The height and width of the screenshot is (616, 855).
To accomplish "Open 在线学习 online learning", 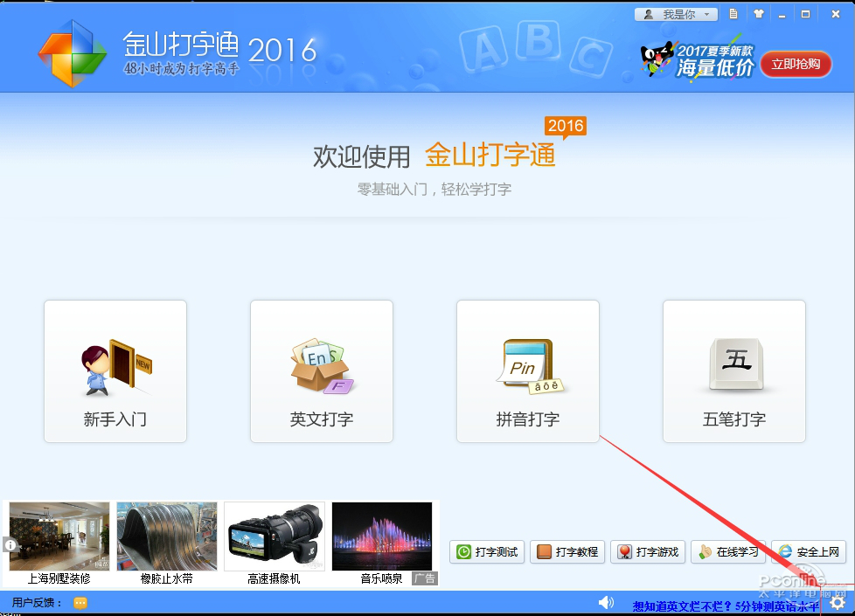I will coord(728,551).
